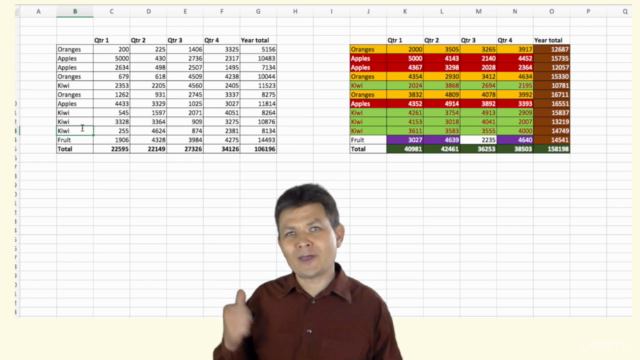Select column J header
The height and width of the screenshot is (360, 640).
point(368,11)
